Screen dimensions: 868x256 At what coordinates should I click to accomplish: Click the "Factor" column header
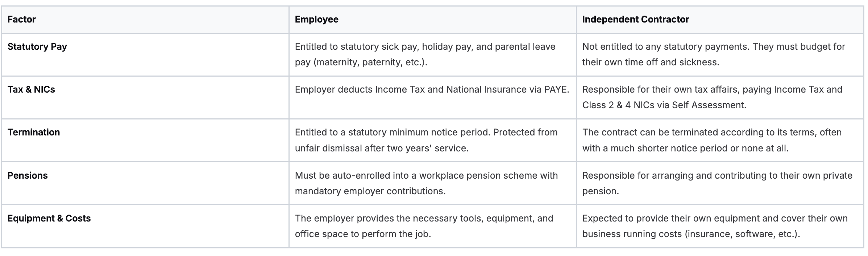pyautogui.click(x=22, y=20)
